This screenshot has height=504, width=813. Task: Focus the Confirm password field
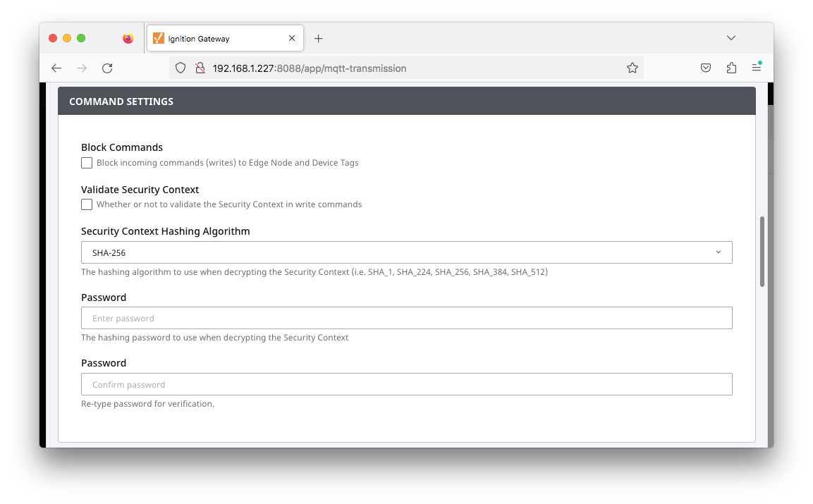[406, 384]
